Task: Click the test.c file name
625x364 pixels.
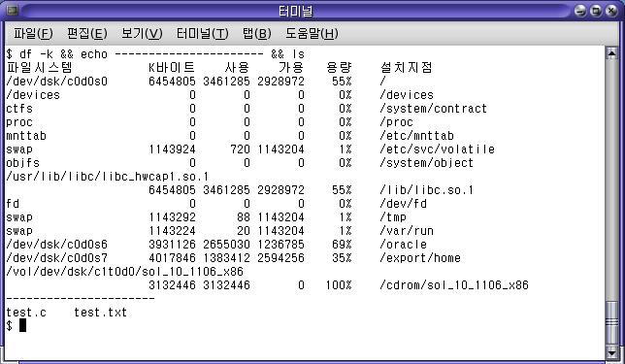Action: point(26,312)
